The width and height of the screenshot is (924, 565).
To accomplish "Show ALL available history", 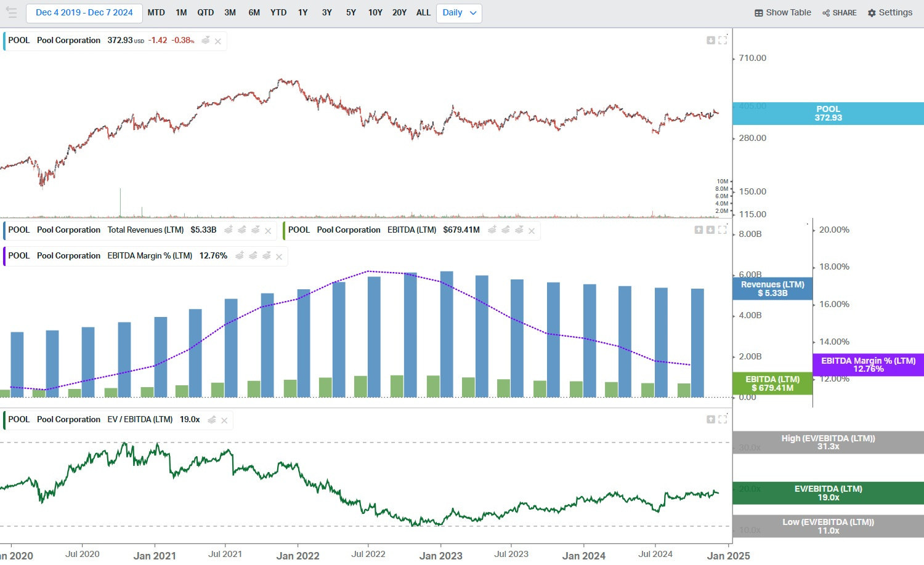I will click(x=424, y=13).
